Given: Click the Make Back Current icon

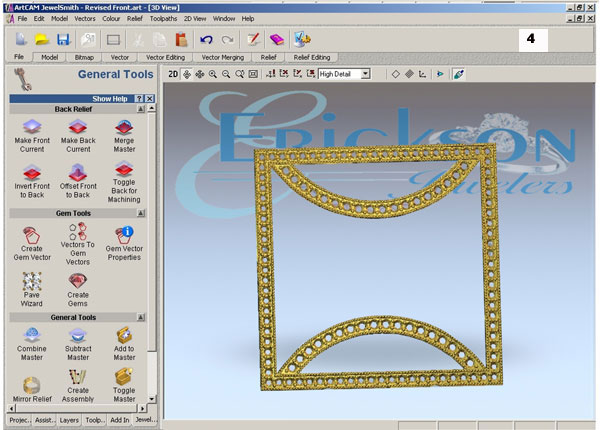Looking at the screenshot, I should (x=78, y=127).
